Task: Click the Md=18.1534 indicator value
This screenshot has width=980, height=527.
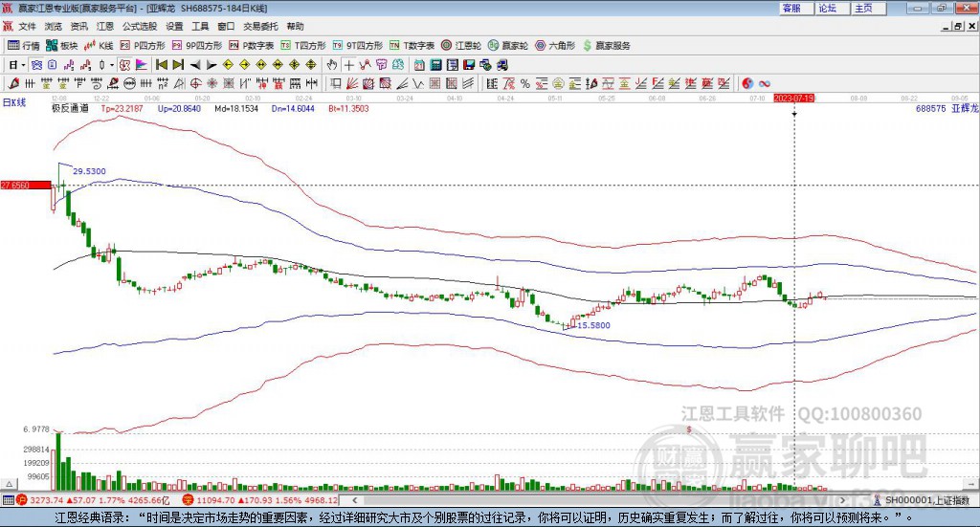Action: [x=236, y=108]
